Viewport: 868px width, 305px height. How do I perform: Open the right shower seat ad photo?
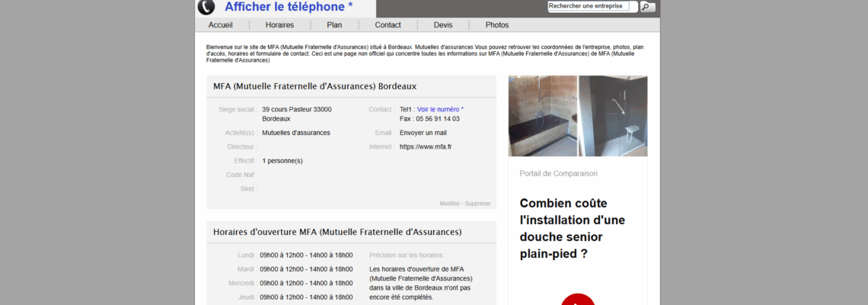tap(613, 116)
